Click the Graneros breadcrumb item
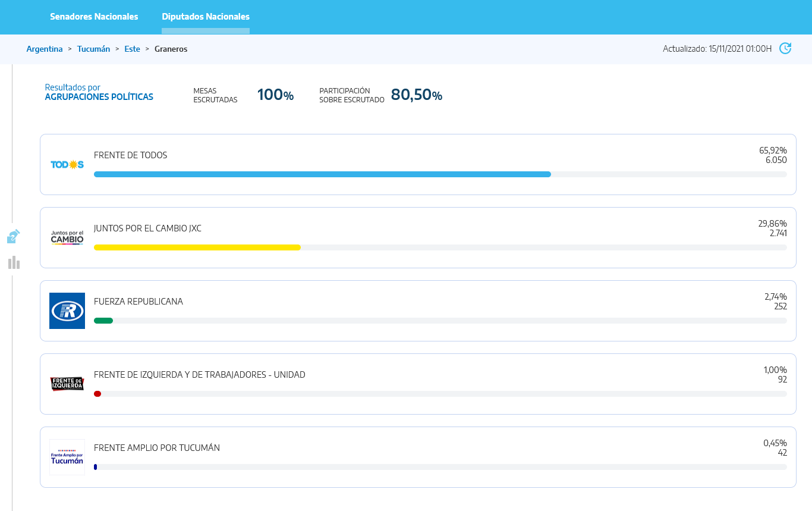The height and width of the screenshot is (511, 812). (171, 49)
